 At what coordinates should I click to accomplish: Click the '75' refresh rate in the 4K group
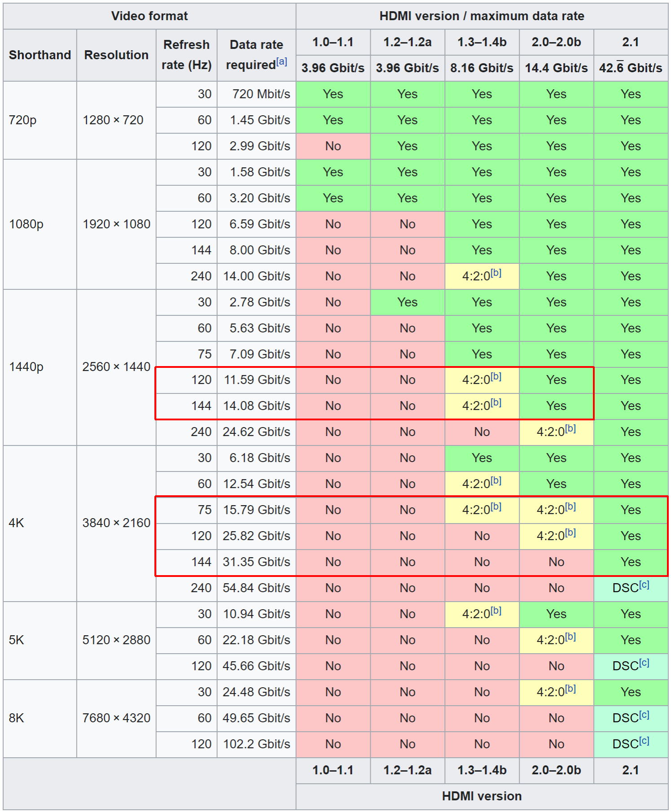point(186,510)
